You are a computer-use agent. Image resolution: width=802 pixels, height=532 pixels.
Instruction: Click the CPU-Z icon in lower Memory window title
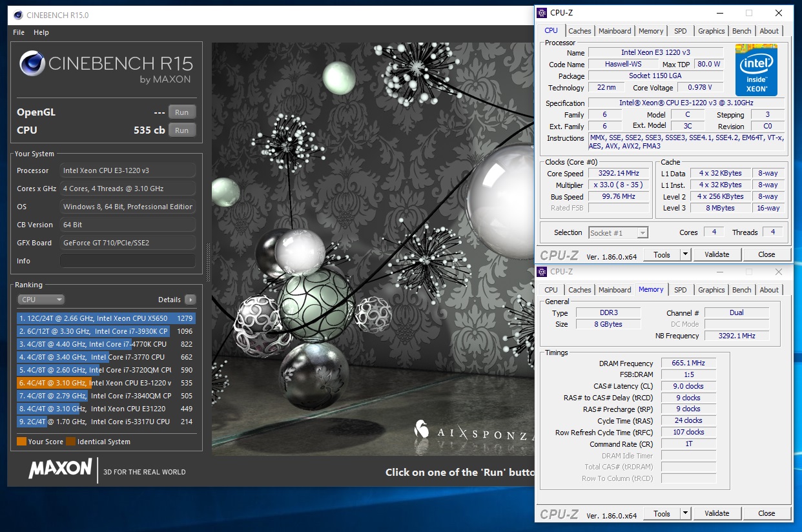[542, 272]
